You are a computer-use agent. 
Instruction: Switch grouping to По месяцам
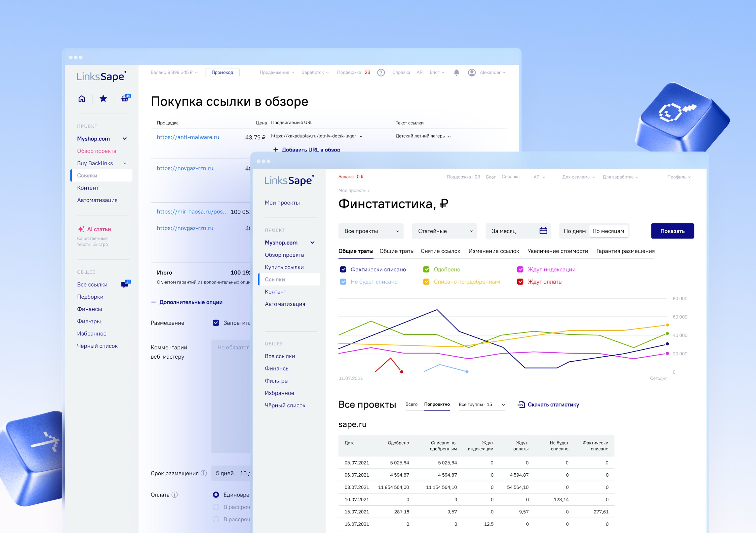[608, 231]
